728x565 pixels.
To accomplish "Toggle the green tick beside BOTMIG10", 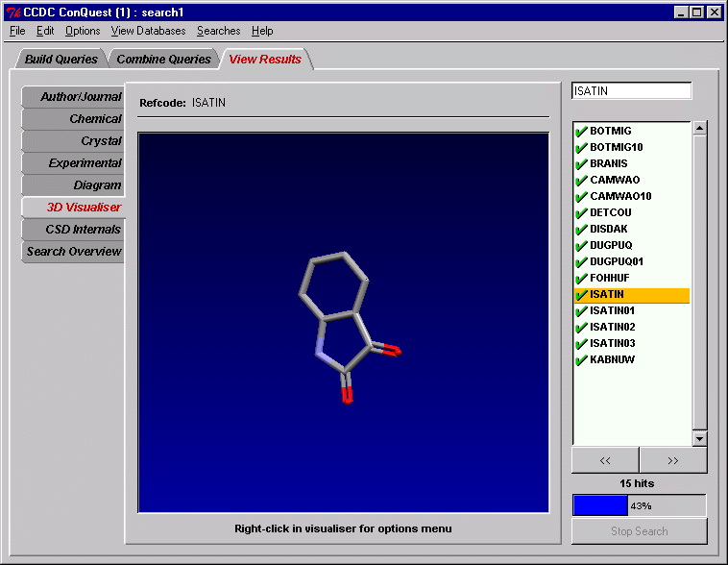I will click(581, 148).
